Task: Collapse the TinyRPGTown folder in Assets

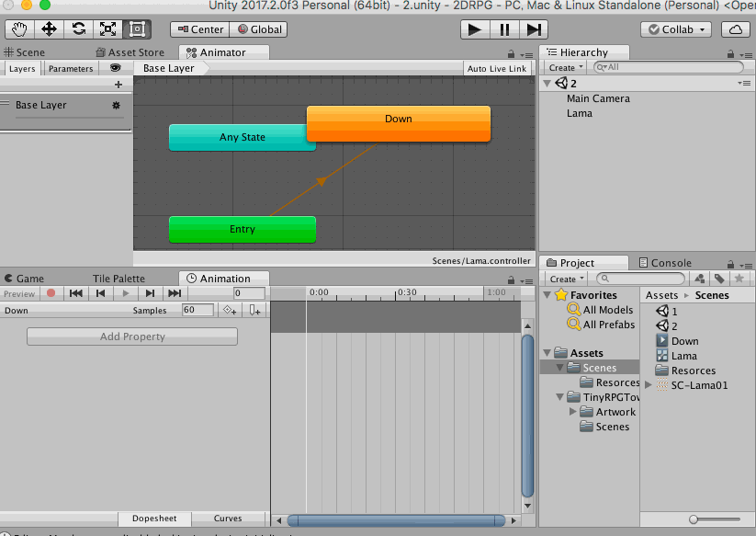Action: (560, 397)
